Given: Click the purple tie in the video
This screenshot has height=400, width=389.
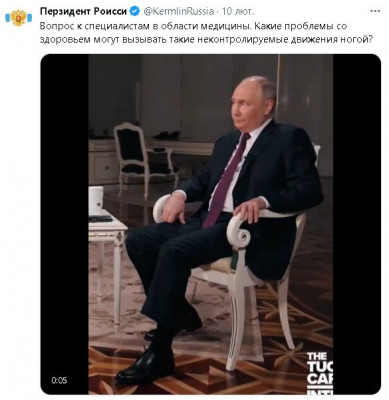Looking at the screenshot, I should [x=226, y=180].
